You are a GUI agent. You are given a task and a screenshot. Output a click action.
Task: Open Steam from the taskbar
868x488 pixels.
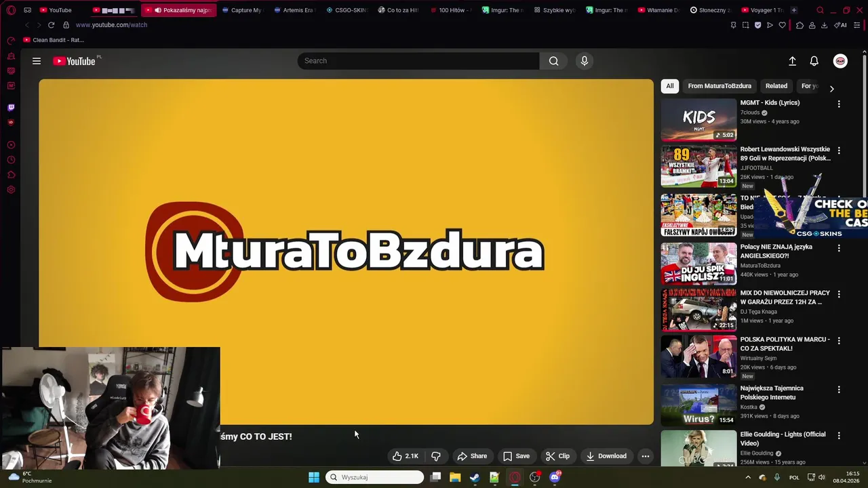475,477
